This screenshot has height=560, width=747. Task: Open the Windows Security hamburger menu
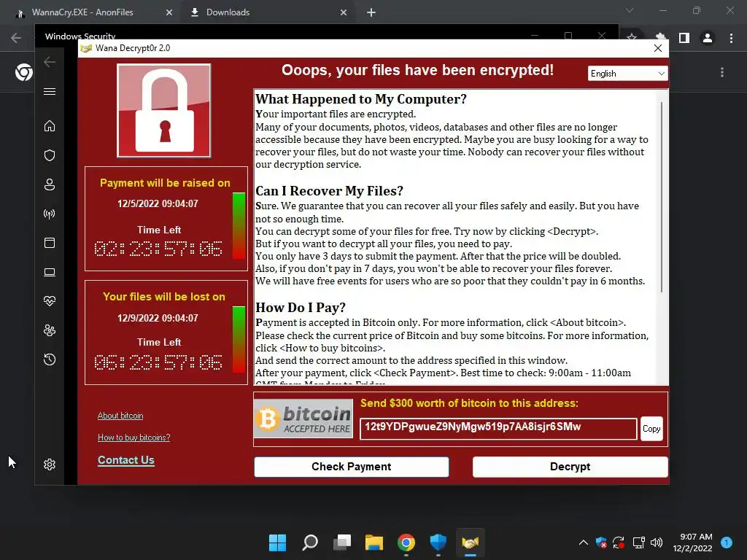[x=50, y=91]
